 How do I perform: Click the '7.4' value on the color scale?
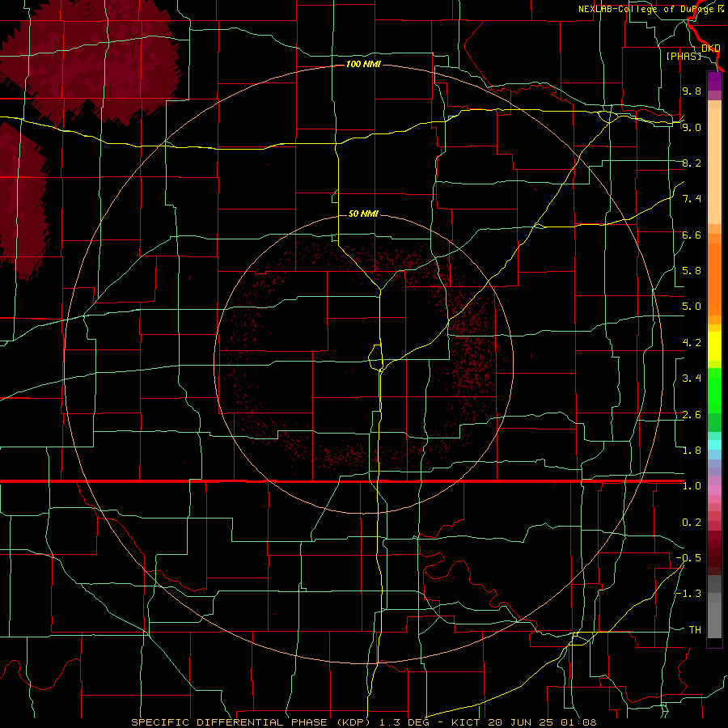click(x=692, y=199)
